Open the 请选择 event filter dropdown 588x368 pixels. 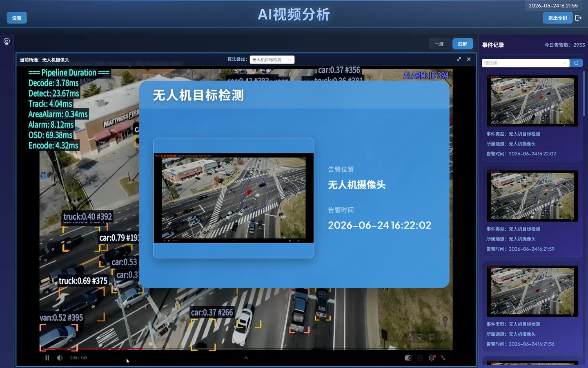coord(526,63)
